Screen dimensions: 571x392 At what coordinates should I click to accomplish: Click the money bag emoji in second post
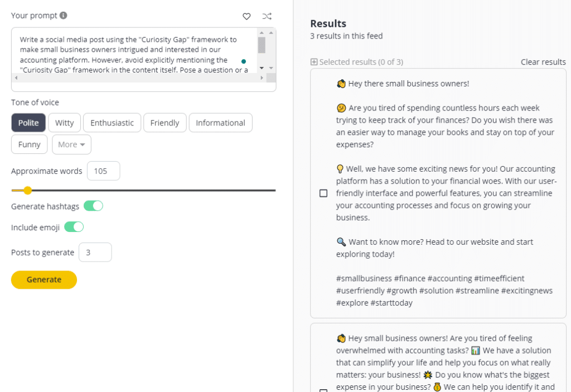(437, 387)
